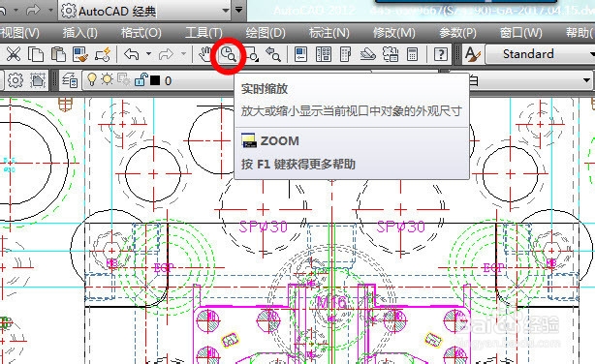Open the Block Editor icon with lightning bolt
The width and height of the screenshot is (595, 364).
tap(103, 54)
